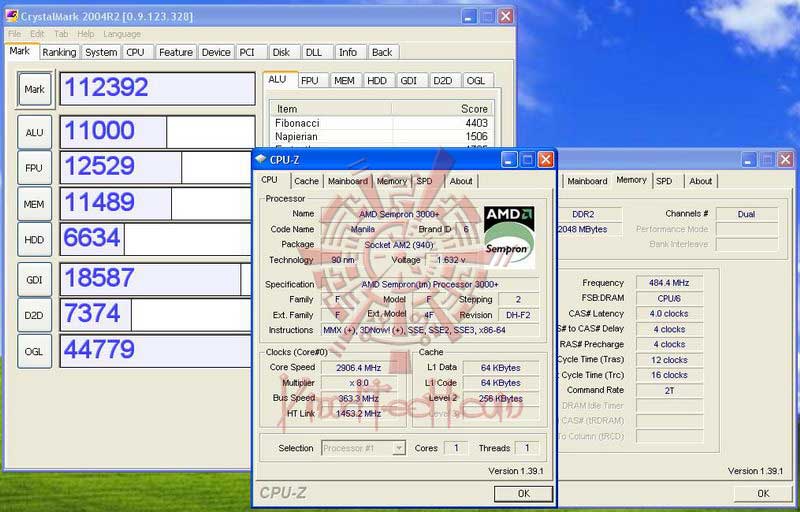Select the Fibonacci result row
800x512 pixels.
tap(381, 123)
